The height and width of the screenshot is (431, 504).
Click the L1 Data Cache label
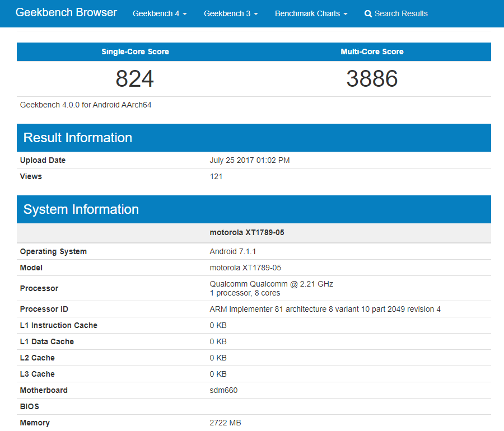47,341
